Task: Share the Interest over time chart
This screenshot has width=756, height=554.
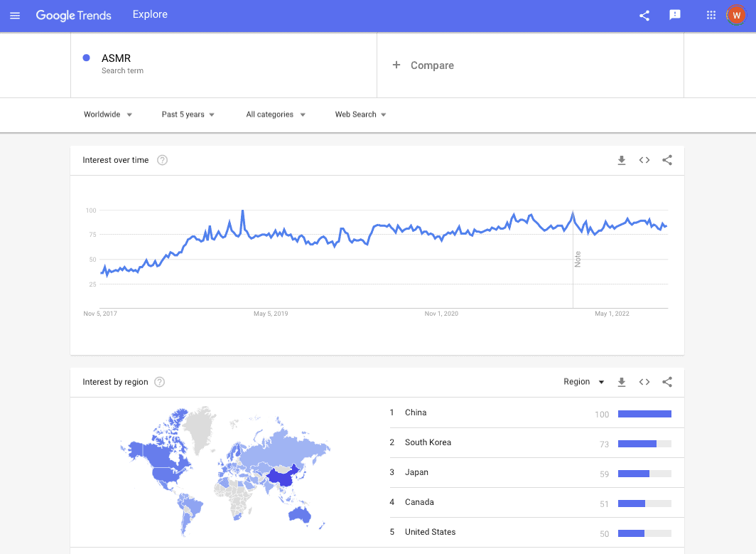Action: (666, 160)
